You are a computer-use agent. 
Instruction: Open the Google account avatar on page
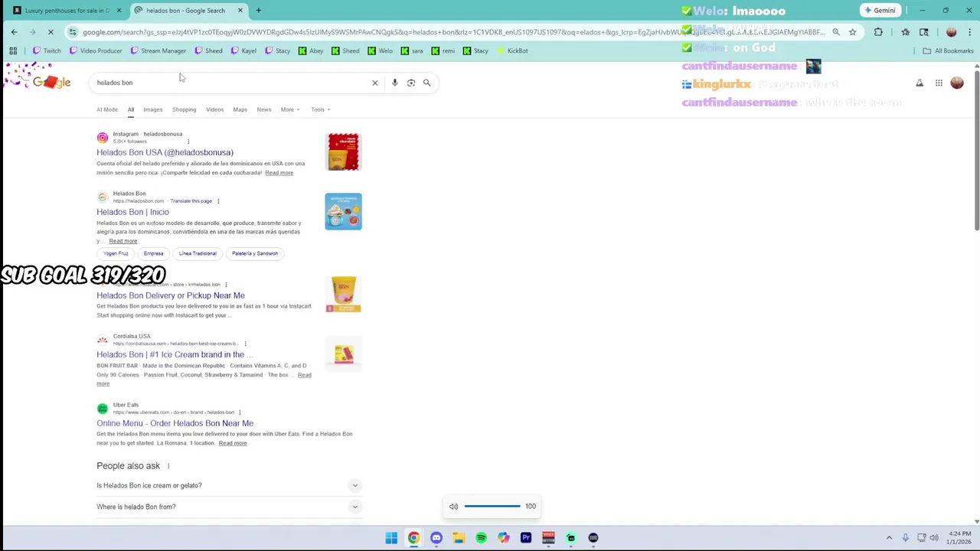pyautogui.click(x=957, y=83)
